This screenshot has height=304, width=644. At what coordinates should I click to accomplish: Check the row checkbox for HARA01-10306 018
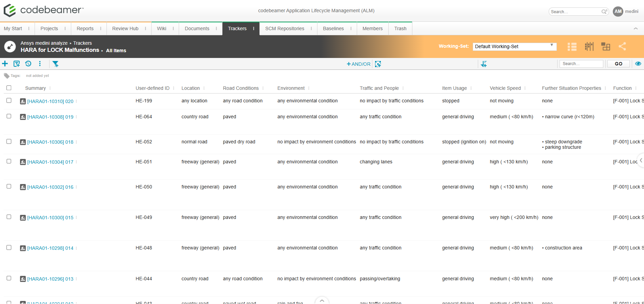(9, 141)
